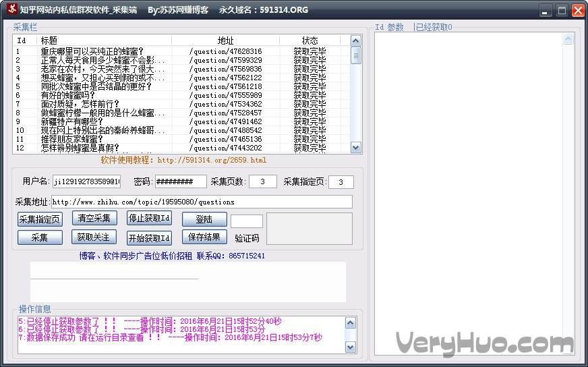588x367 pixels.
Task: Click address cell /question/47628316
Action: 225,51
